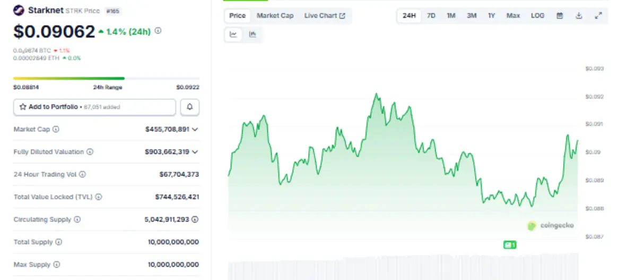Open the calendar date range picker
This screenshot has height=280, width=644.
tap(559, 16)
